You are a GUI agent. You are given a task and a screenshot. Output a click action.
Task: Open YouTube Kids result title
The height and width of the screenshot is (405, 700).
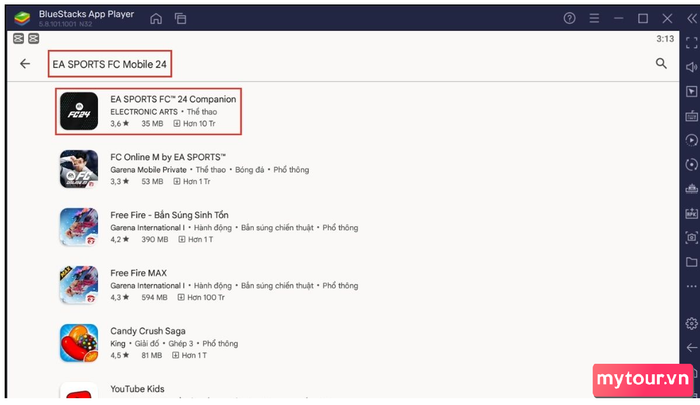click(137, 389)
